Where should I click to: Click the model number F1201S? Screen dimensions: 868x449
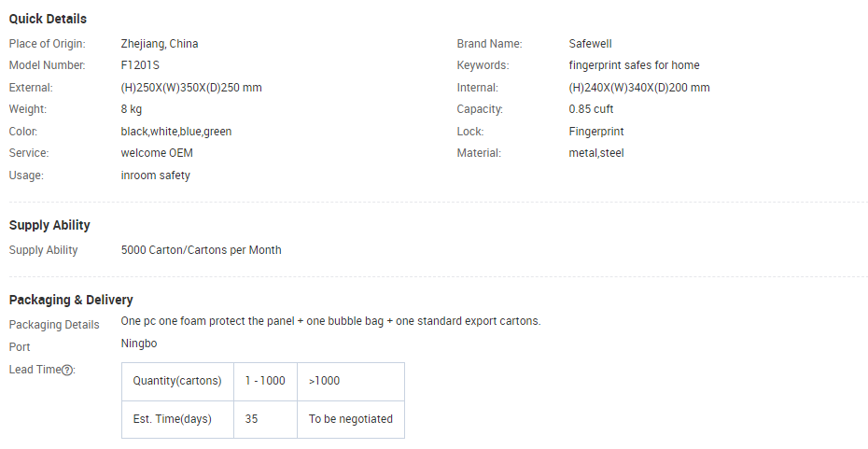[x=140, y=65]
